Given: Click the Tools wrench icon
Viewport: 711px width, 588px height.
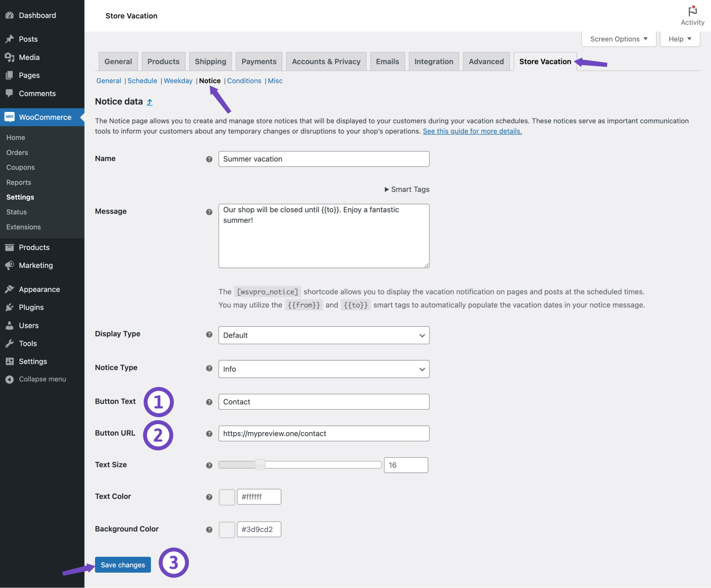Looking at the screenshot, I should point(10,343).
